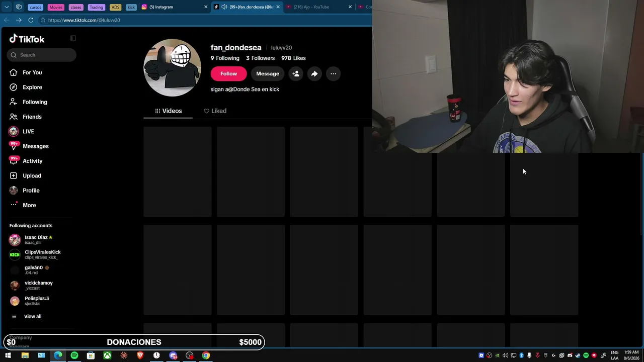Focus the TikTok Search field
The height and width of the screenshot is (362, 644).
(x=42, y=55)
